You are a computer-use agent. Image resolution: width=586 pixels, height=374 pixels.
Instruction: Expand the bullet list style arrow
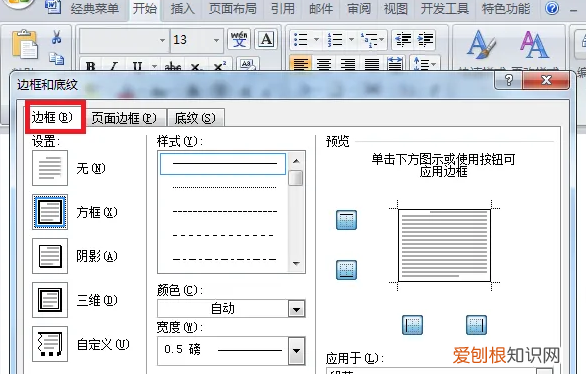[x=316, y=39]
